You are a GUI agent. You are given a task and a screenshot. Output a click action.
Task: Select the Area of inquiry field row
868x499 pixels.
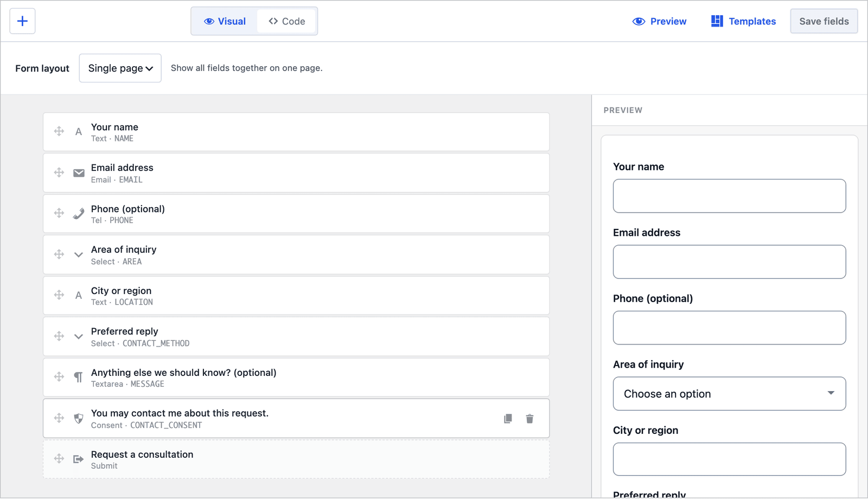[x=296, y=255]
